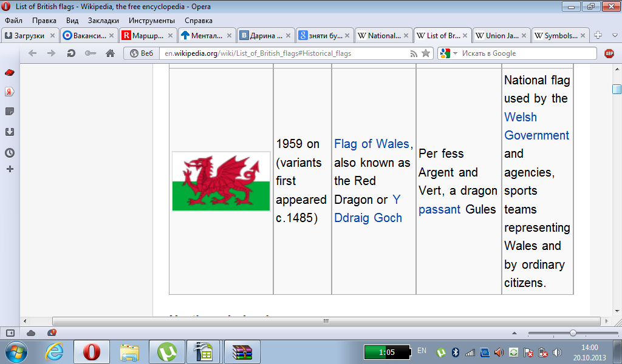This screenshot has width=622, height=364.
Task: Click the Веб site badge button
Action: [x=142, y=53]
